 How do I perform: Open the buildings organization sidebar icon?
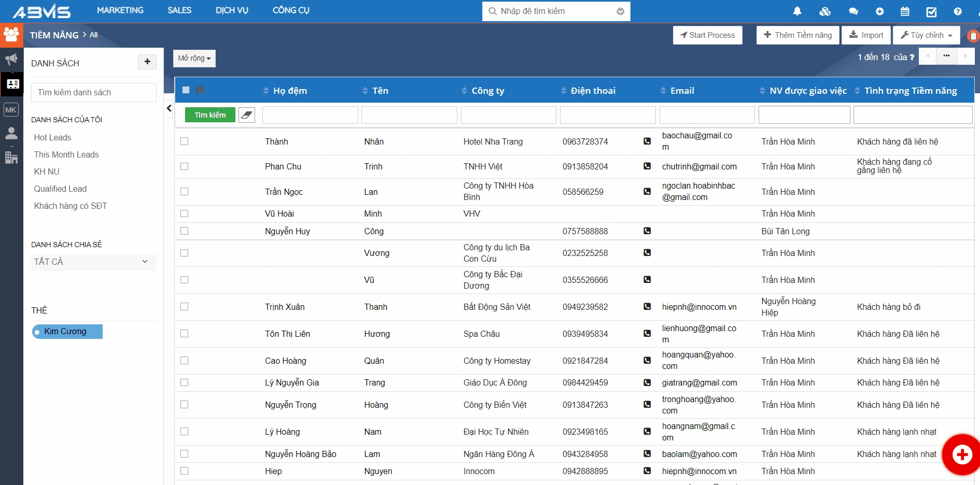point(11,158)
